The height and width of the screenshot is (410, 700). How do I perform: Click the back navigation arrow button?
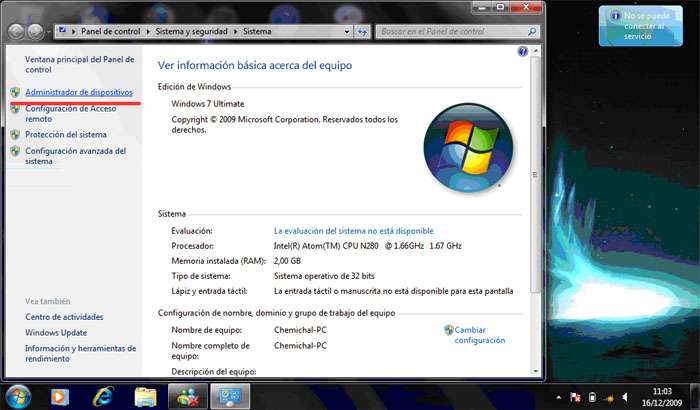pos(19,32)
